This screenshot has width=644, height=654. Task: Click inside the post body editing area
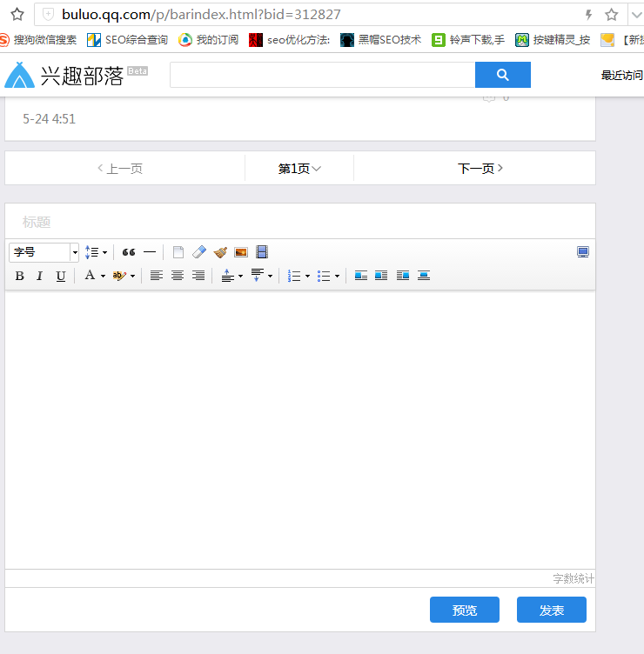pos(300,430)
